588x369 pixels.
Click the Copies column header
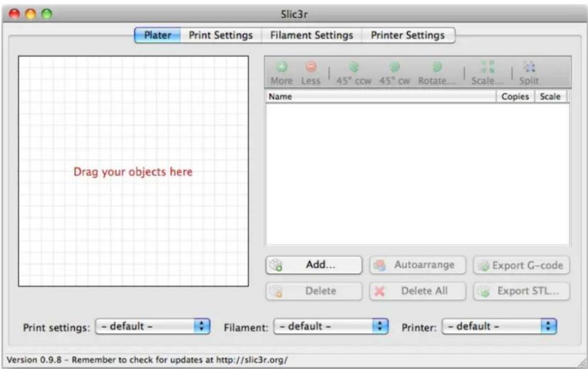click(x=515, y=96)
